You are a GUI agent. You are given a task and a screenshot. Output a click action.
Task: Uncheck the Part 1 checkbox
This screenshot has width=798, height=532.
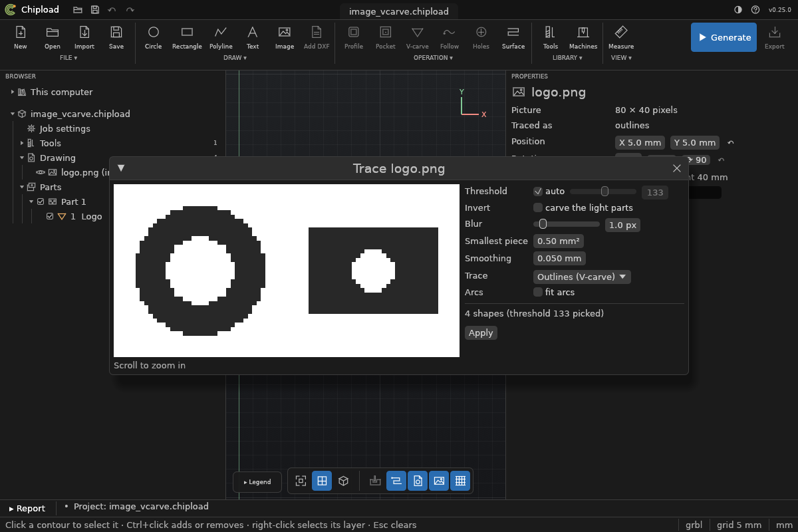click(x=41, y=201)
